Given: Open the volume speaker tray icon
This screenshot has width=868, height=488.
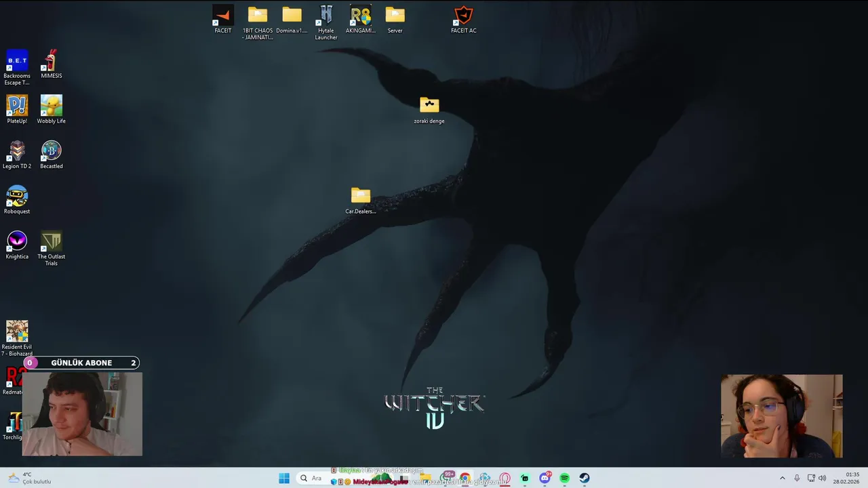Looking at the screenshot, I should (x=823, y=478).
